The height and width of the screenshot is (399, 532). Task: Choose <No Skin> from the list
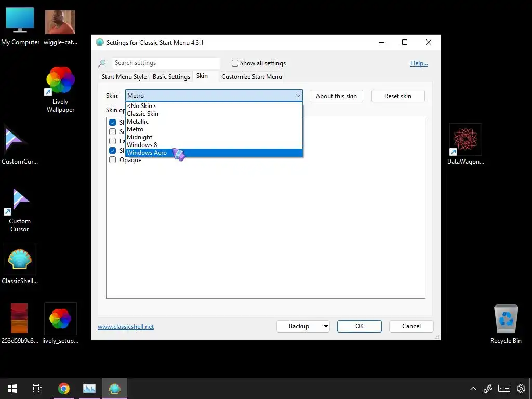coord(214,106)
